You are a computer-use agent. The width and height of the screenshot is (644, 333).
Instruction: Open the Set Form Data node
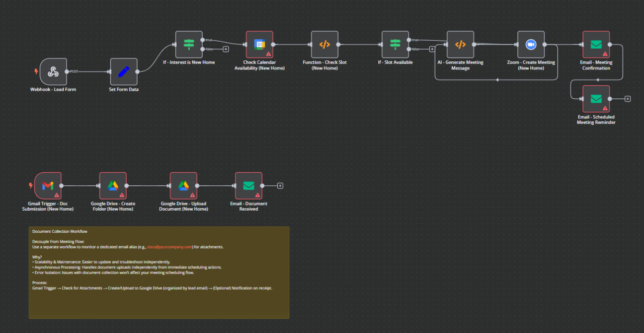(124, 72)
